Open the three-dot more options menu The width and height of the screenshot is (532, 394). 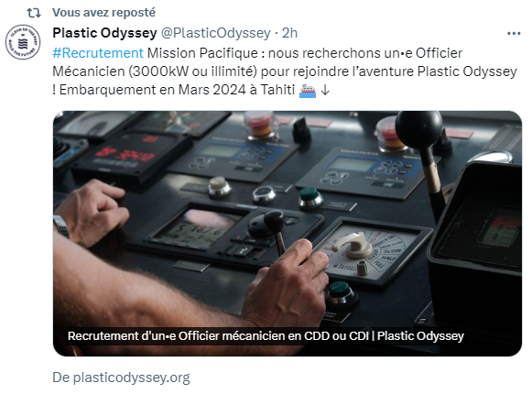pyautogui.click(x=514, y=33)
